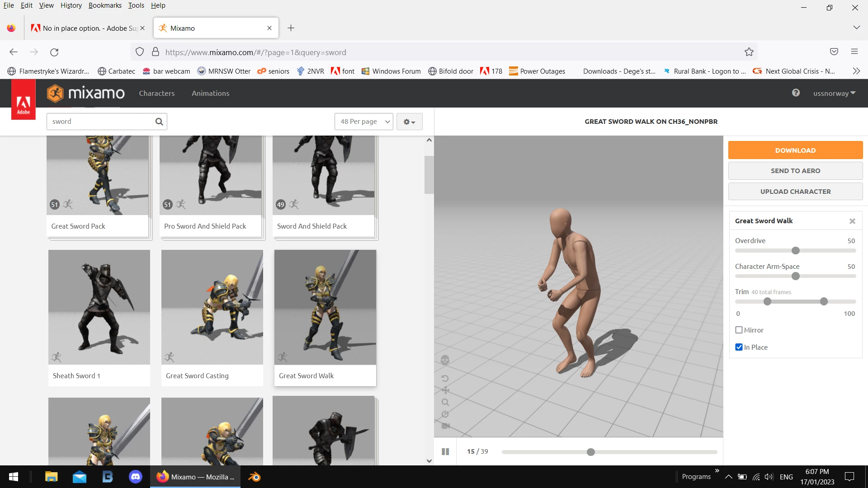Click the UPLOAD CHARACTER button
Screen dimensions: 868x488
795,191
